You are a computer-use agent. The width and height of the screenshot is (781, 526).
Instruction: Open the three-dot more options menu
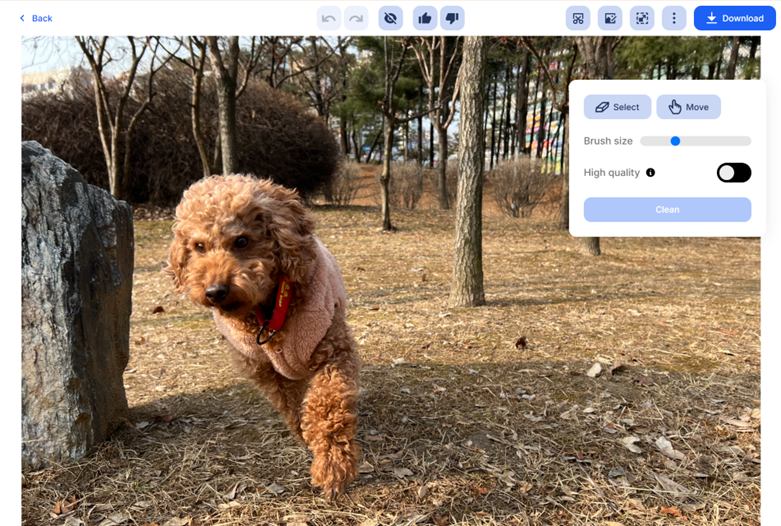[674, 18]
